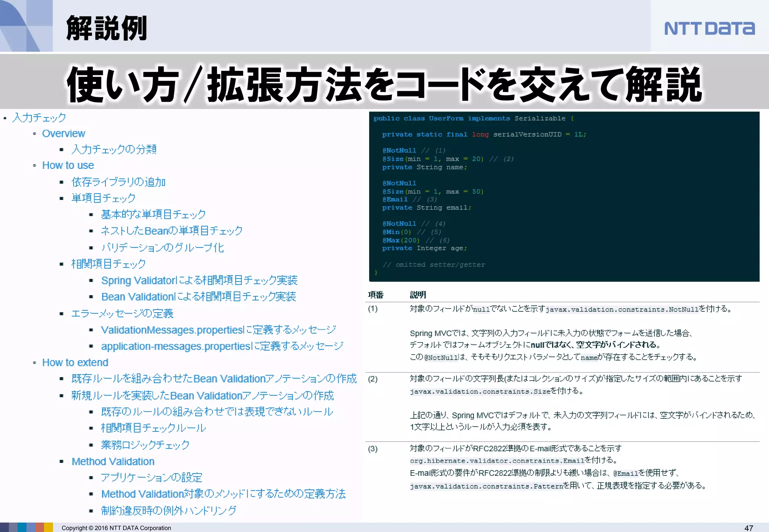769x532 pixels.
Task: Click the omitted setter/getter comment
Action: coord(434,265)
